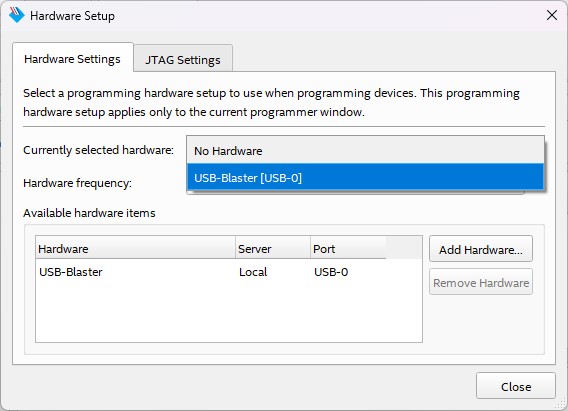Close the Hardware Setup window with X
Screen dimensions: 568x411
click(x=552, y=15)
